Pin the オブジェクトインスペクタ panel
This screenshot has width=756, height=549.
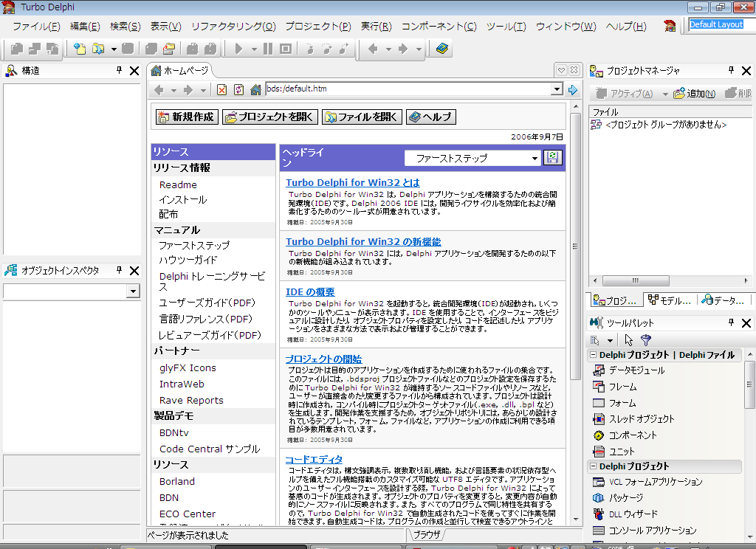pyautogui.click(x=119, y=270)
